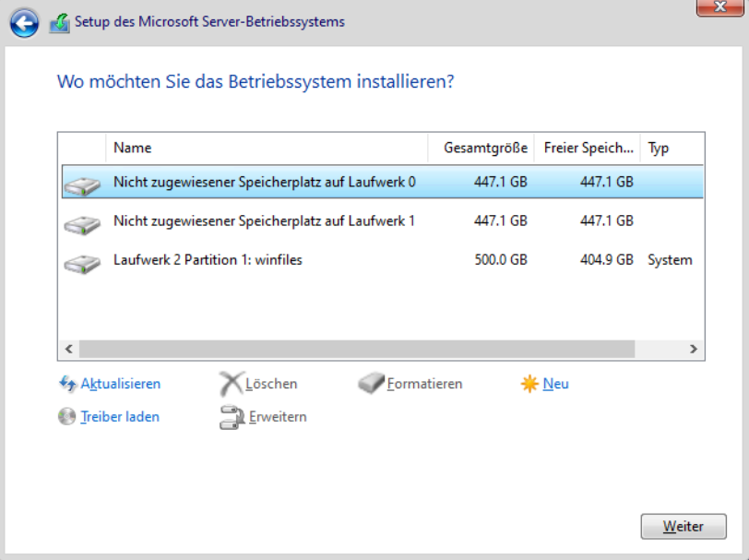Sort by the Gesamtgröße column header
The image size is (749, 560).
tap(481, 149)
